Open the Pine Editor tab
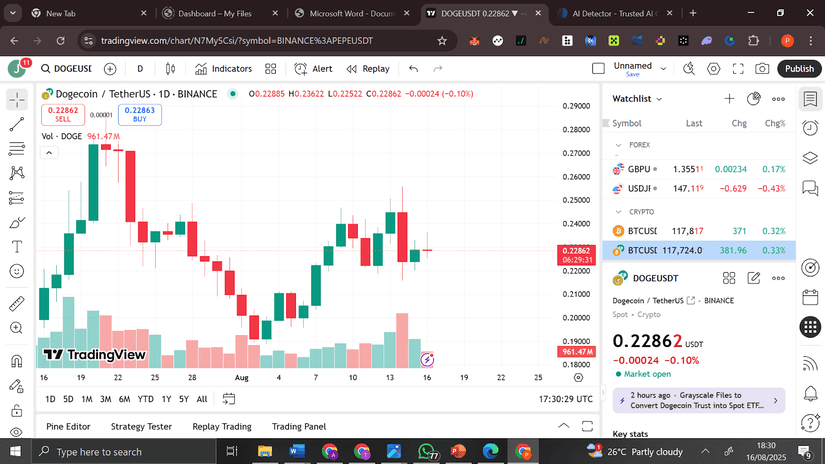This screenshot has width=825, height=464. click(x=68, y=427)
